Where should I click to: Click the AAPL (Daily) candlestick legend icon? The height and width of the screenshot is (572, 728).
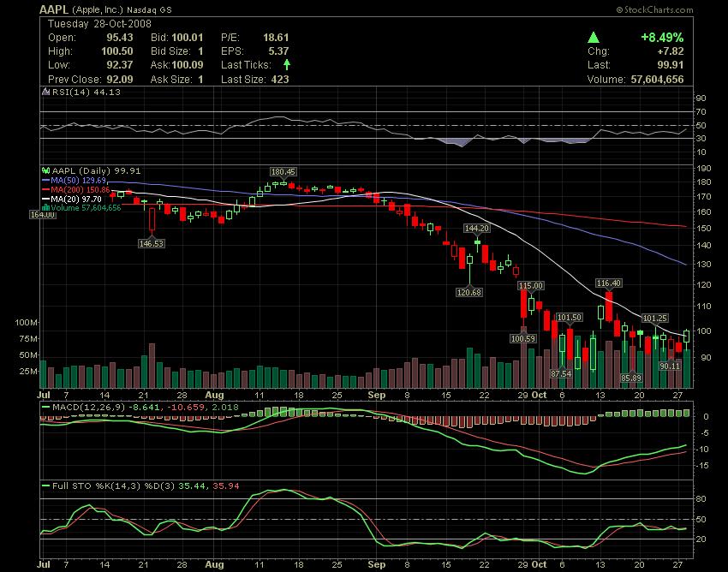46,171
